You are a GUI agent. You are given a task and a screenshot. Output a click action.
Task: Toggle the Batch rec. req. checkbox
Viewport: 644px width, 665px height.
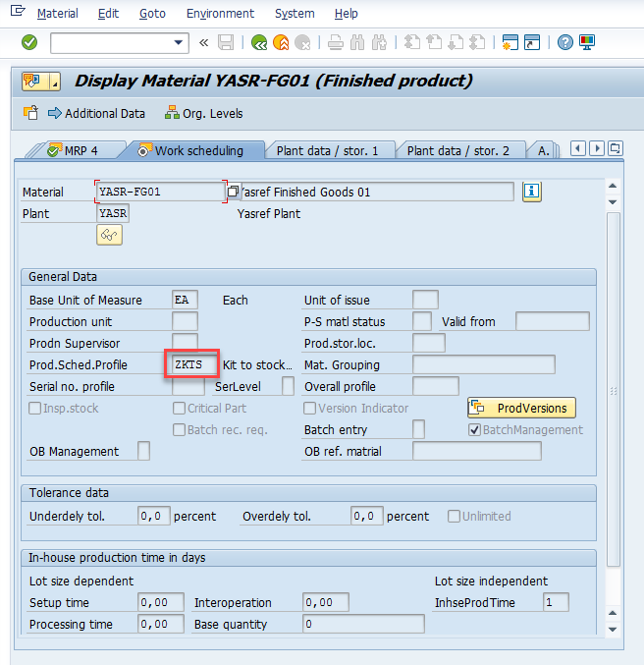(179, 430)
